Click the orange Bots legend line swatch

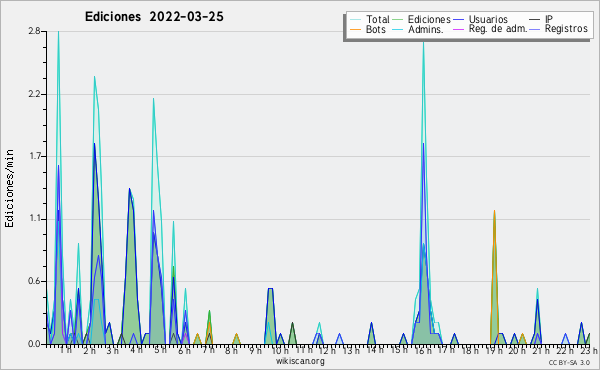coord(355,29)
